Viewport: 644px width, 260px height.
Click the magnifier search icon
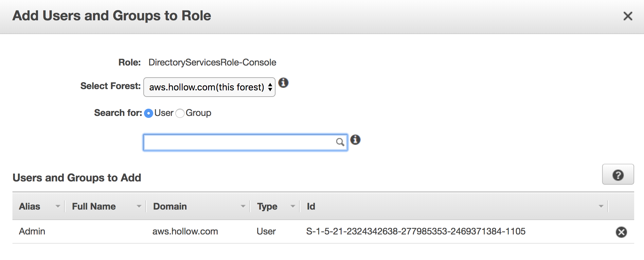click(x=340, y=142)
